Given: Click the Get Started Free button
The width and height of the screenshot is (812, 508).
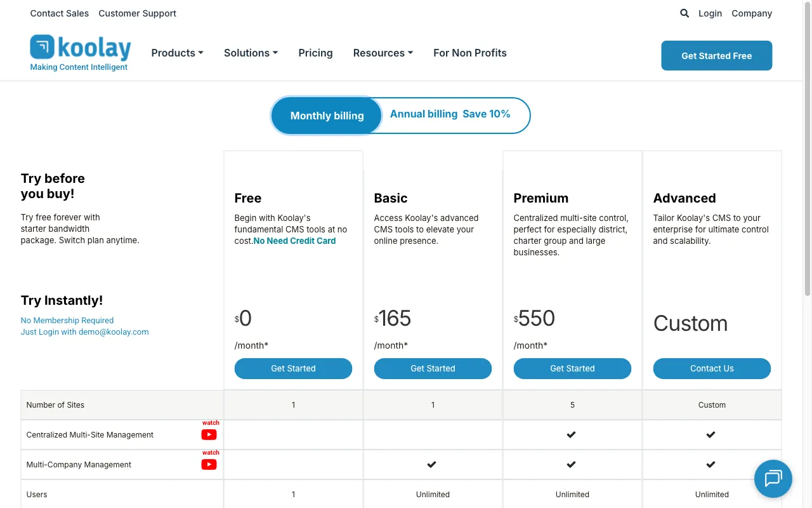Looking at the screenshot, I should coord(716,56).
